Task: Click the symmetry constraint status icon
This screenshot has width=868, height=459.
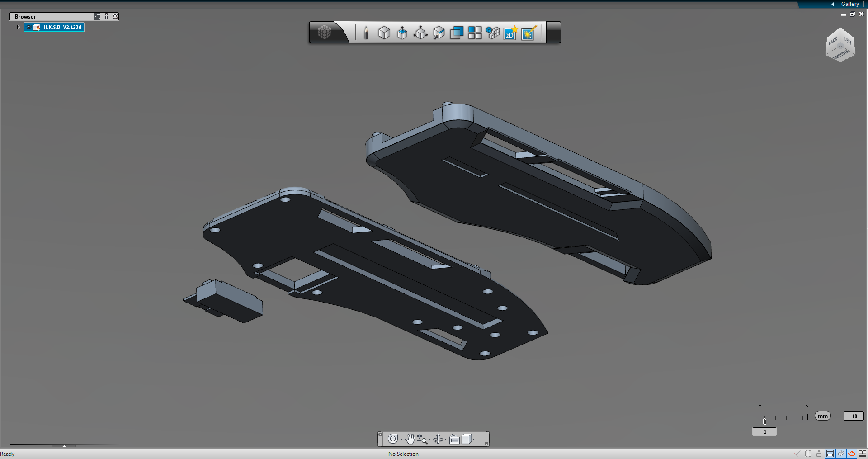Action: pos(808,454)
